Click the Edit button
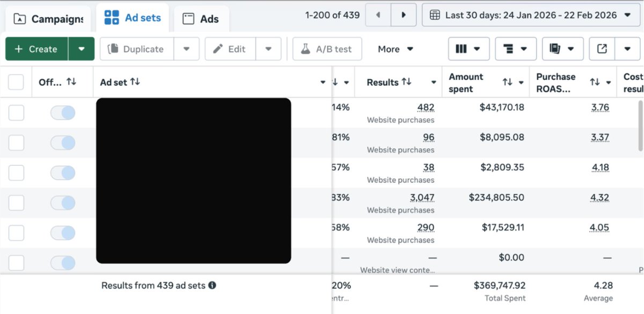This screenshot has width=644, height=314. [230, 49]
